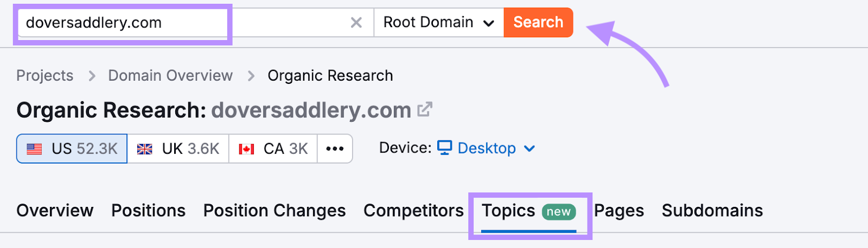Open the Competitors tab
The height and width of the screenshot is (248, 868).
(x=413, y=211)
